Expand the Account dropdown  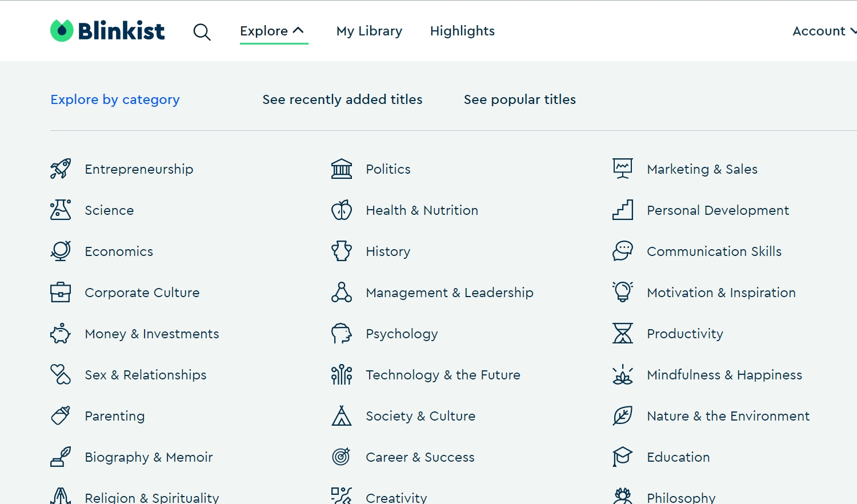(x=824, y=31)
